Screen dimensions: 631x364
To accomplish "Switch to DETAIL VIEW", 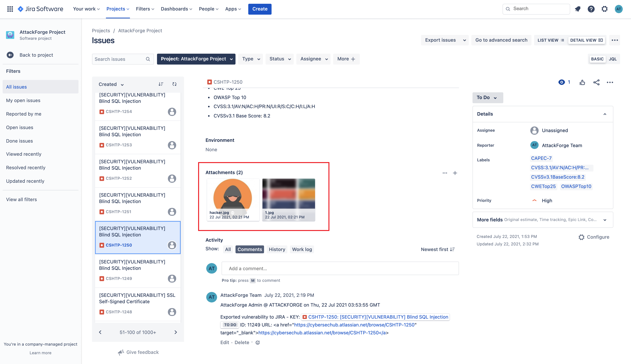I will 586,40.
